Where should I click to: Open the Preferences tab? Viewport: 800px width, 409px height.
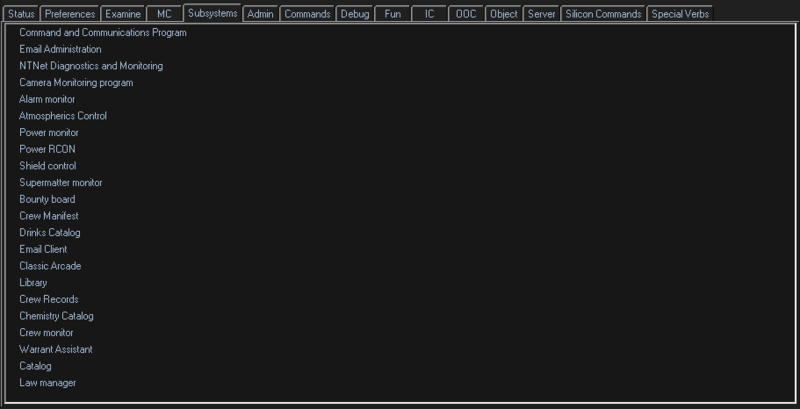pos(70,14)
